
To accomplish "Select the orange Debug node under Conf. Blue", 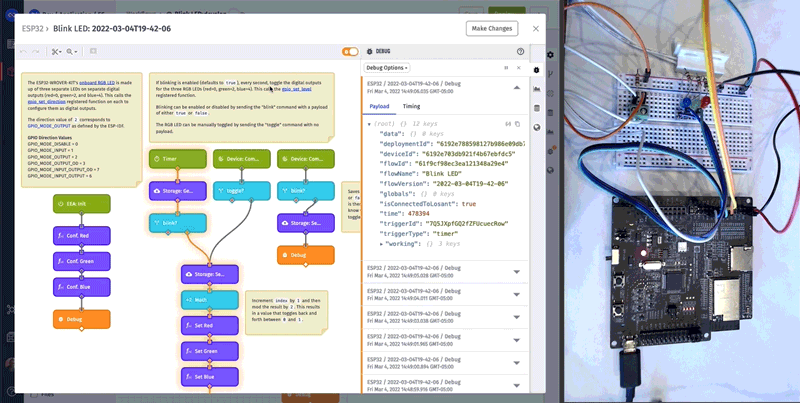I will point(82,319).
